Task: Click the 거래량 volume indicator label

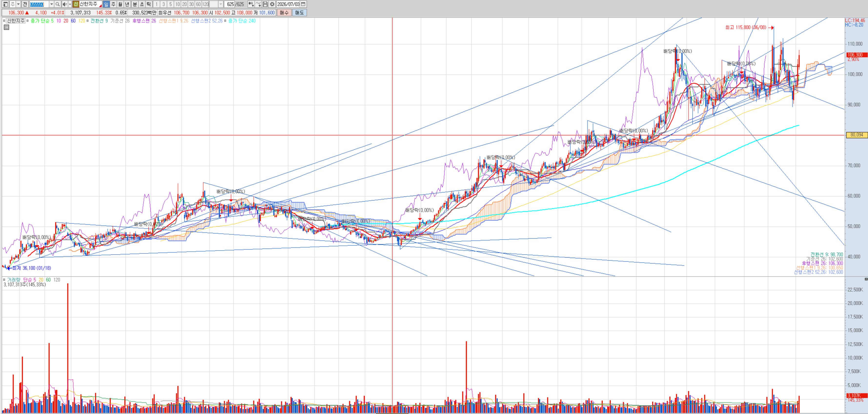Action: [x=14, y=280]
